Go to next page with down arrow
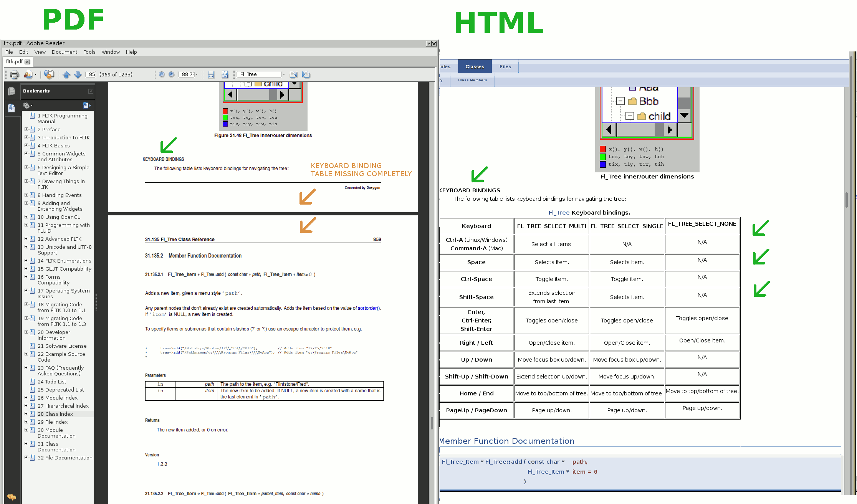Screen dimensions: 857x504 (78, 74)
